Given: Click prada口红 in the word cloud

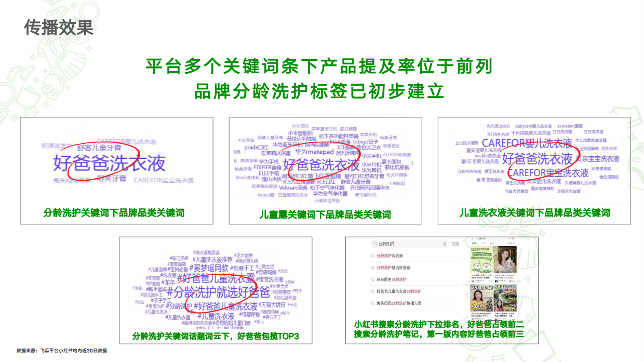Looking at the screenshot, I should 256,148.
